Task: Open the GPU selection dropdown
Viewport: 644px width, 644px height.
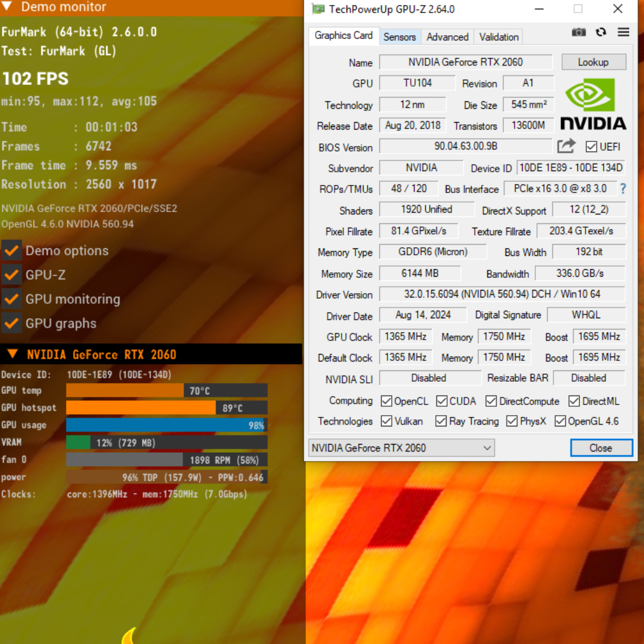Action: (401, 448)
